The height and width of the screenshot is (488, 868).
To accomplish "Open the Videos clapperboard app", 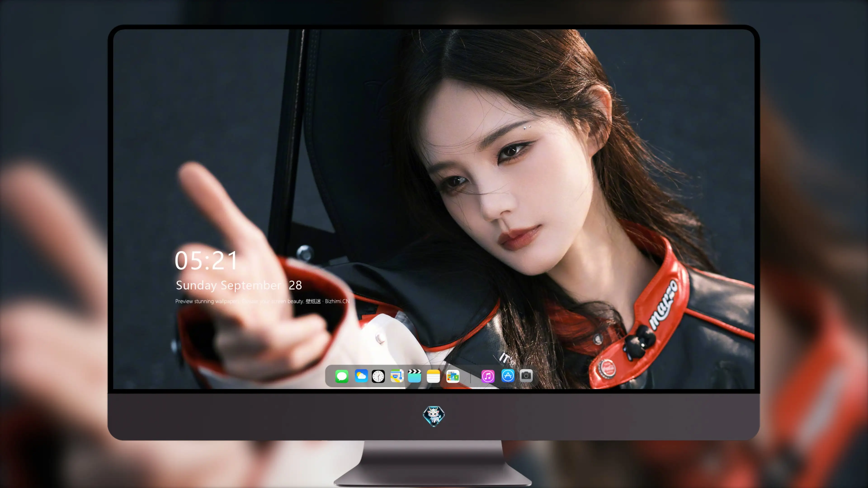I will point(415,376).
